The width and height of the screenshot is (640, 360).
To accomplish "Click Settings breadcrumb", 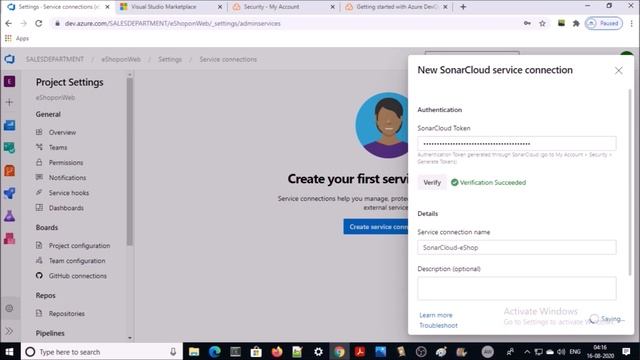I will (x=170, y=59).
